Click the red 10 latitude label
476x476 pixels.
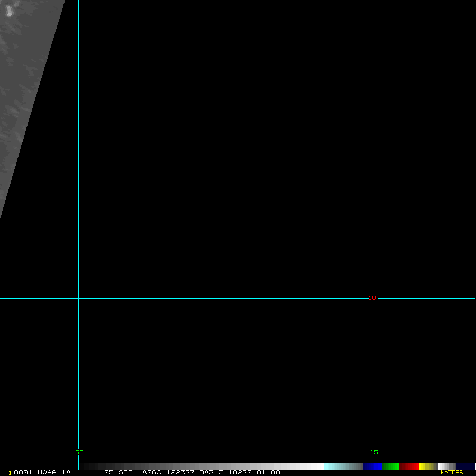372,298
